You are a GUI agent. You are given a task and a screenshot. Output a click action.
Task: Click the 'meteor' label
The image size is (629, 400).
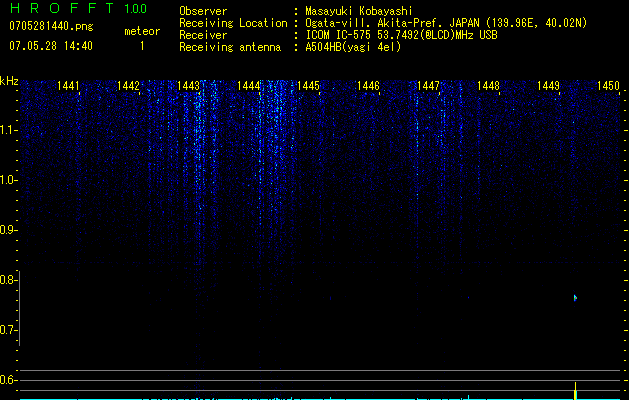coord(142,31)
